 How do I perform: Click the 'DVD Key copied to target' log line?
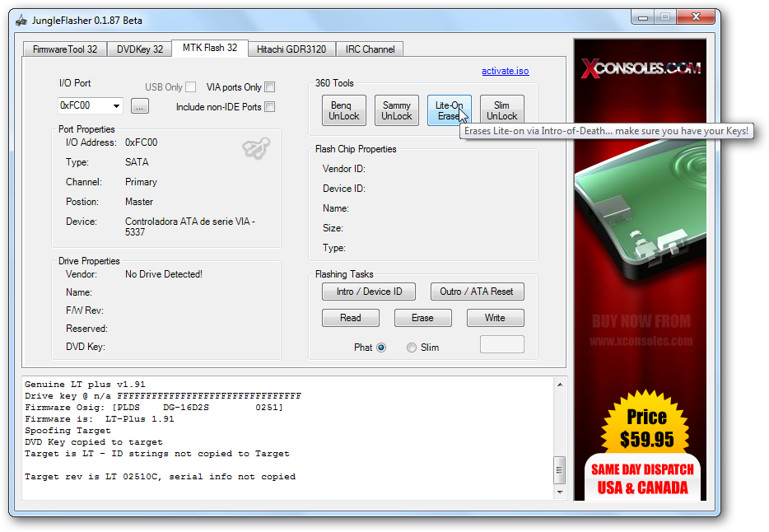93,442
